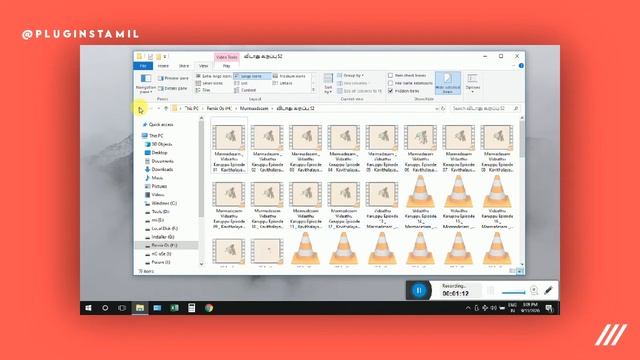Screen dimensions: 640x360
Task: Select Extra large icons layout
Action: [x=213, y=76]
